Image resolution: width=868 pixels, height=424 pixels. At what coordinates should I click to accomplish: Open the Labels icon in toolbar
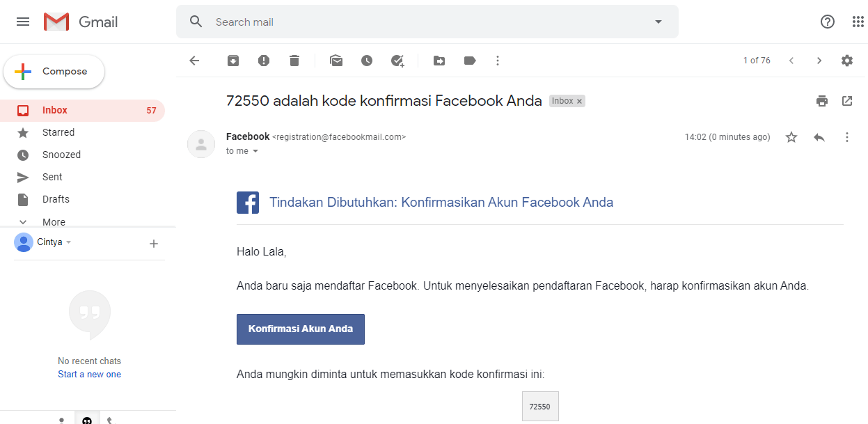pos(470,61)
